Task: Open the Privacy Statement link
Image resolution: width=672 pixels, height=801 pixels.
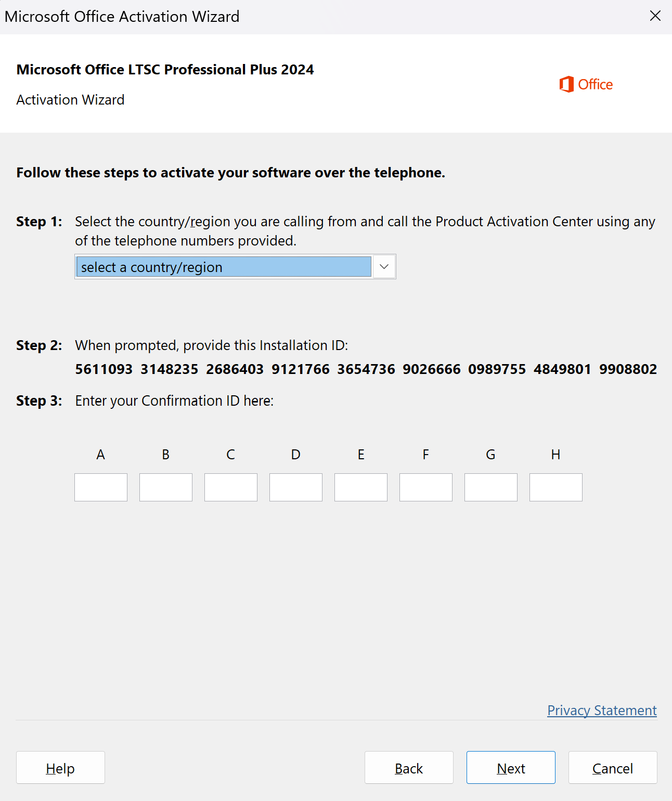Action: click(602, 710)
